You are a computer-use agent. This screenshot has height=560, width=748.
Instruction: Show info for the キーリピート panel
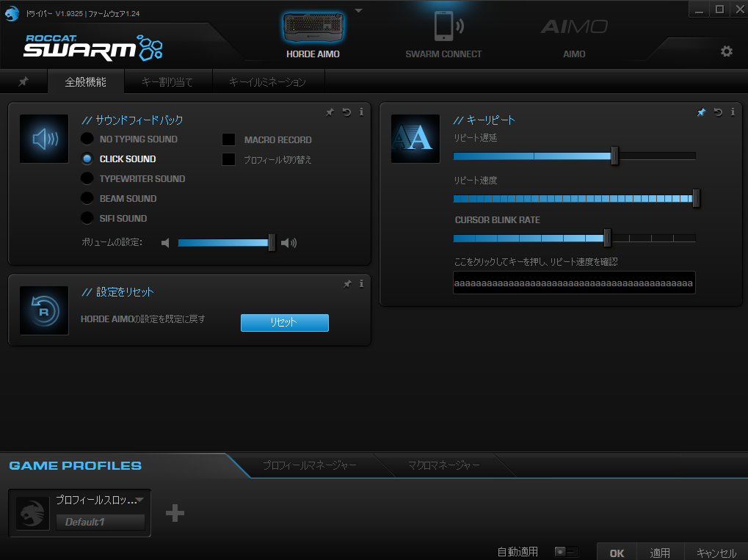733,112
